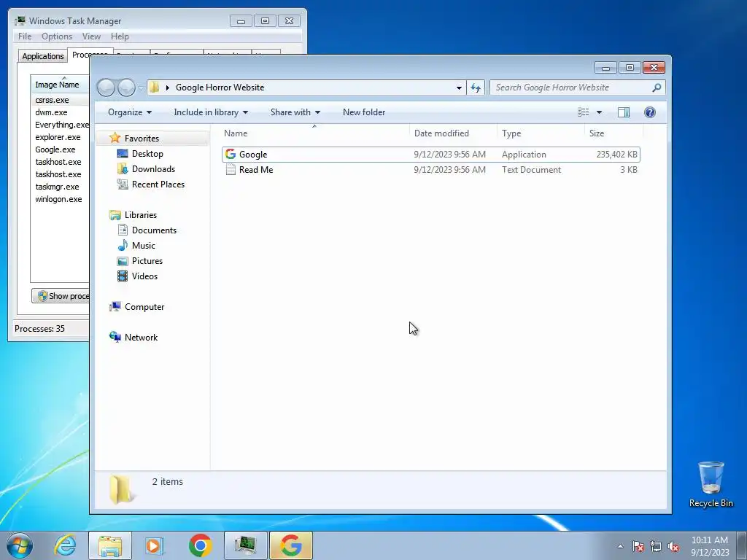Open Include in library dropdown
Viewport: 747px width, 560px height.
pos(211,112)
